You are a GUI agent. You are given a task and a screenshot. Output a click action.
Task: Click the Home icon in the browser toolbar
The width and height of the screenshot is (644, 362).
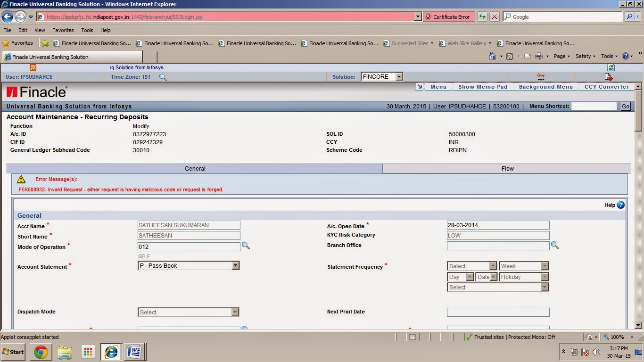pyautogui.click(x=493, y=56)
